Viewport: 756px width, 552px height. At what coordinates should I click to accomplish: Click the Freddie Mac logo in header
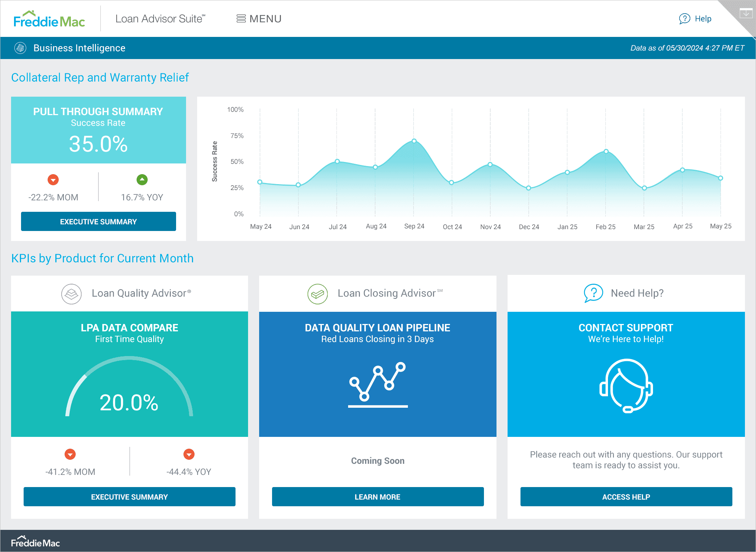(49, 19)
